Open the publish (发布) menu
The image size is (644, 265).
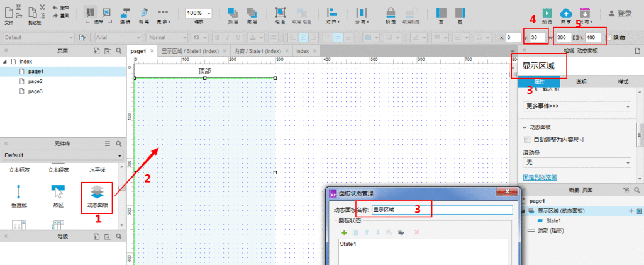[x=586, y=14]
